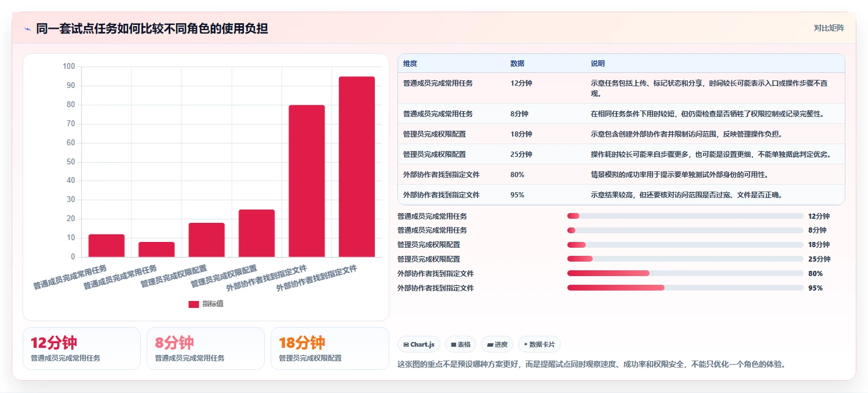Select the title 同一套试点任务如何比较不同角色的使用负担
Image resolution: width=868 pixels, height=393 pixels.
click(x=152, y=28)
